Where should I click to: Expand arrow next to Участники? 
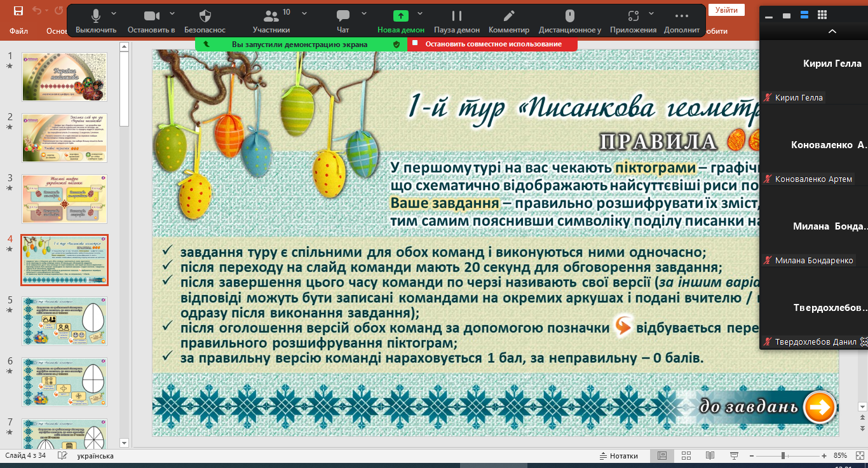click(x=304, y=13)
